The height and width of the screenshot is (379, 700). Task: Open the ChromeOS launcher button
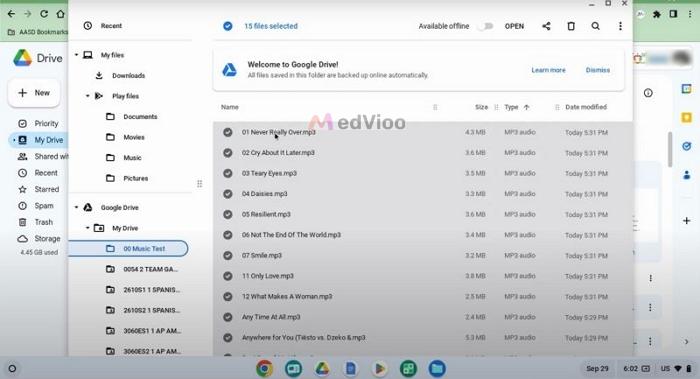(x=12, y=369)
